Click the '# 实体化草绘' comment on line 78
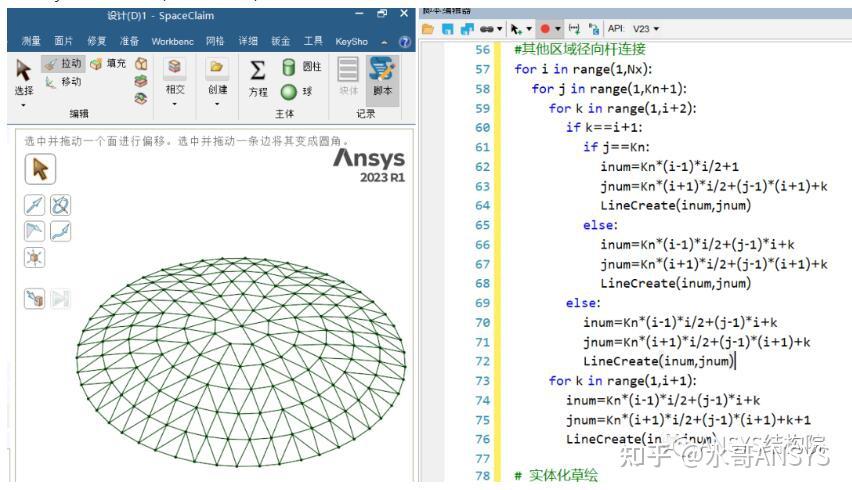 [556, 475]
